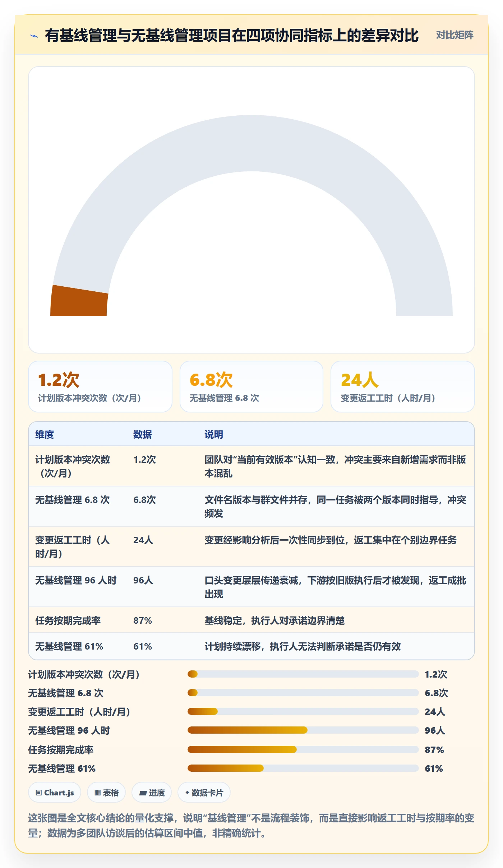Image resolution: width=503 pixels, height=868 pixels.
Task: Select the 1.2次 value in the table
Action: coord(144,460)
